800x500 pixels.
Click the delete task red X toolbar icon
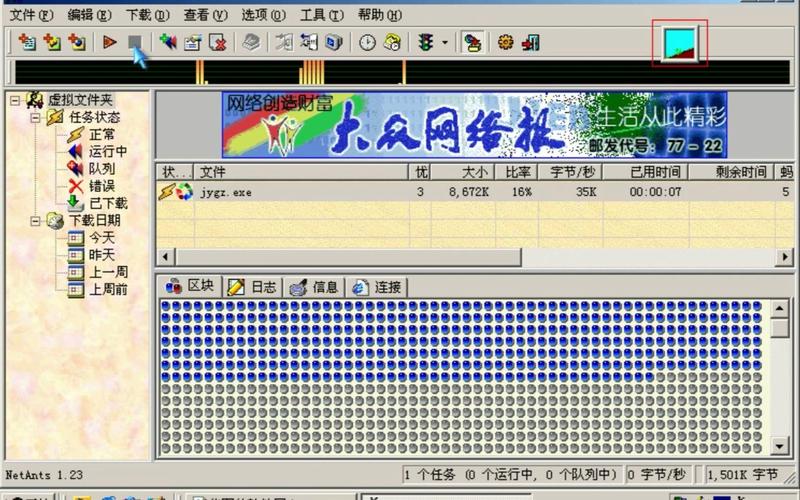click(217, 42)
